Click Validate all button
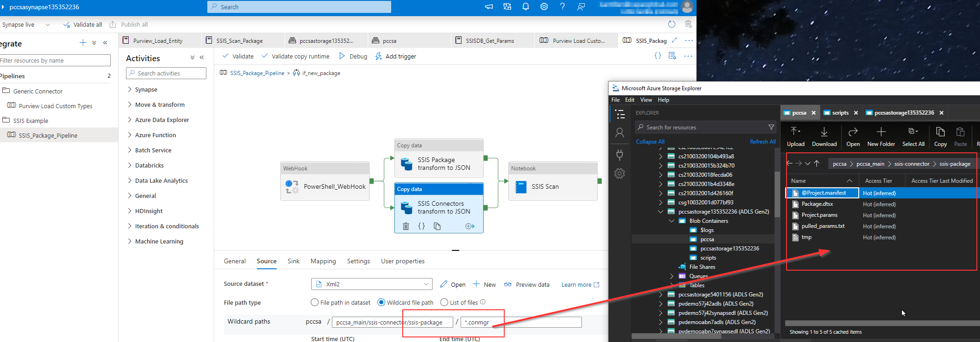Viewport: 980px width, 342px height. click(x=83, y=24)
